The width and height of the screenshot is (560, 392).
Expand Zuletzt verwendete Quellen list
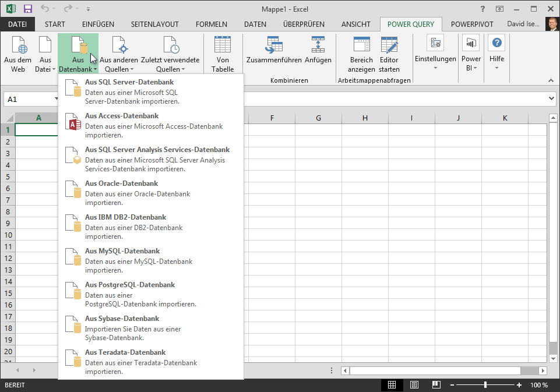point(170,54)
